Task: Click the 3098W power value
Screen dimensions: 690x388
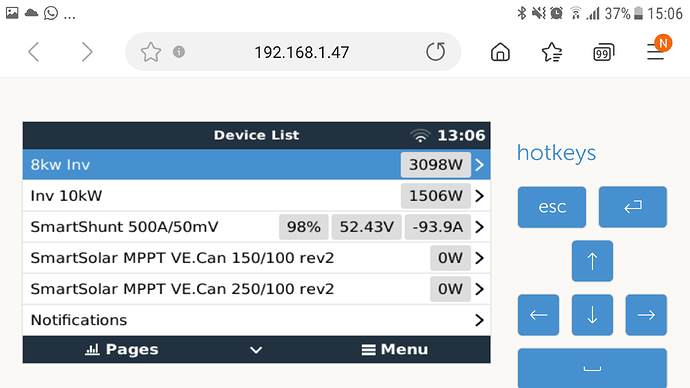Action: [x=436, y=165]
